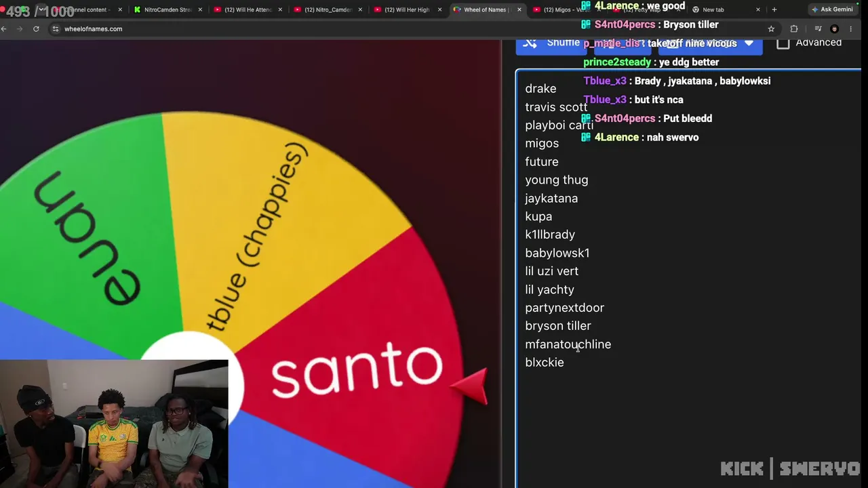
Task: Click the webcam overlay thumbnail
Action: pos(114,424)
